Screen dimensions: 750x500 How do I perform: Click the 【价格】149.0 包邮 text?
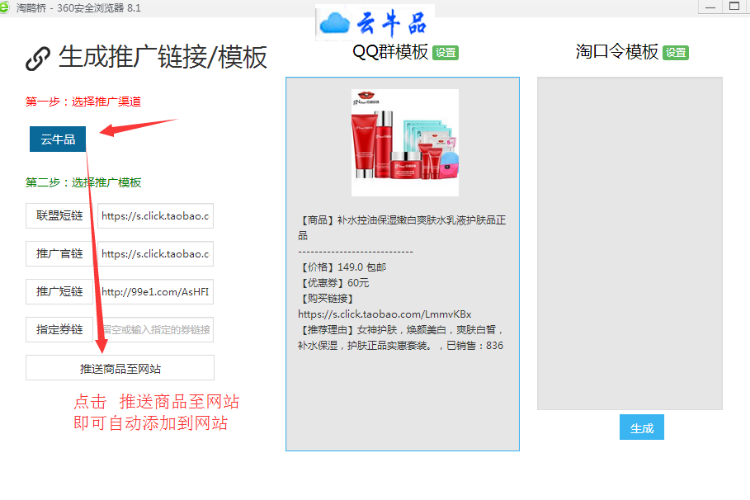point(342,267)
